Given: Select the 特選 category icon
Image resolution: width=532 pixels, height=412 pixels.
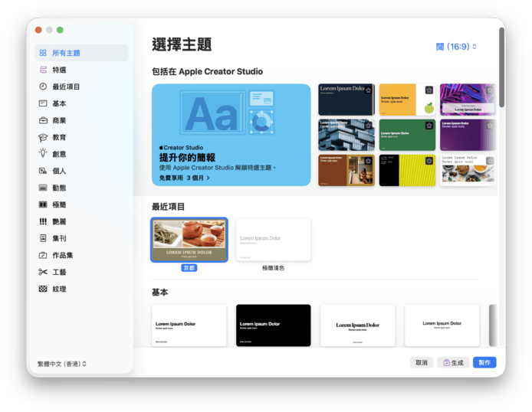Looking at the screenshot, I should (x=43, y=70).
